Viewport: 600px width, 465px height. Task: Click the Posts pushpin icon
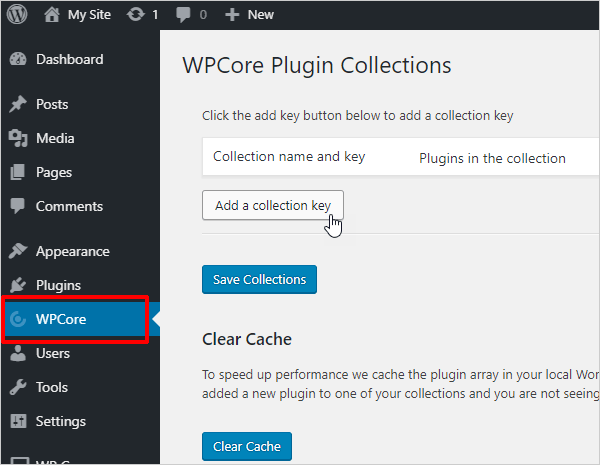(18, 104)
